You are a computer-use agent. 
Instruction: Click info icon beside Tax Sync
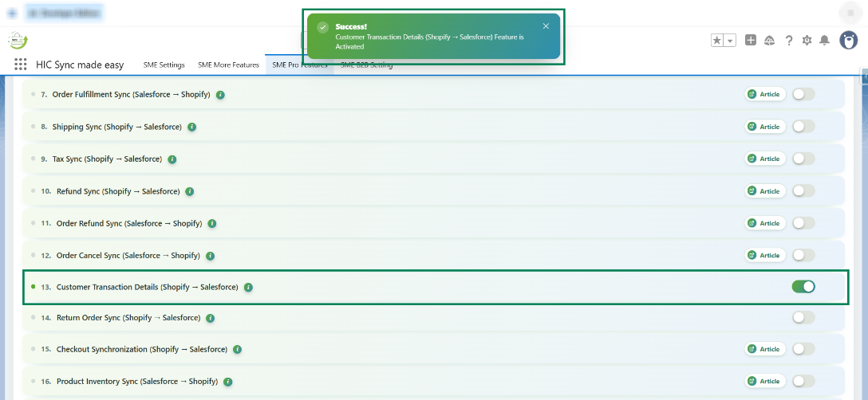(172, 159)
